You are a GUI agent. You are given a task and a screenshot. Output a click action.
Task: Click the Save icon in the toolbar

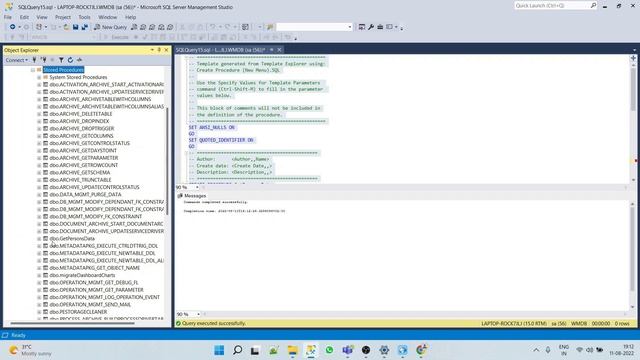76,27
